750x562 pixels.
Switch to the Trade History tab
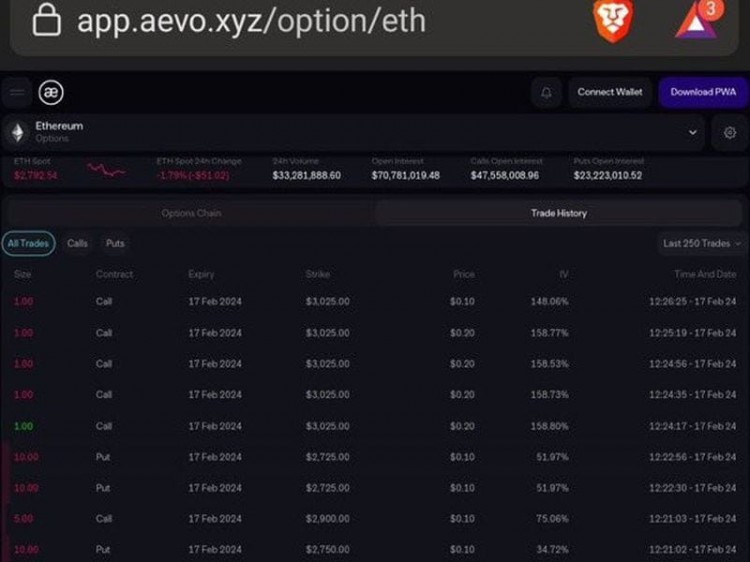click(x=559, y=213)
